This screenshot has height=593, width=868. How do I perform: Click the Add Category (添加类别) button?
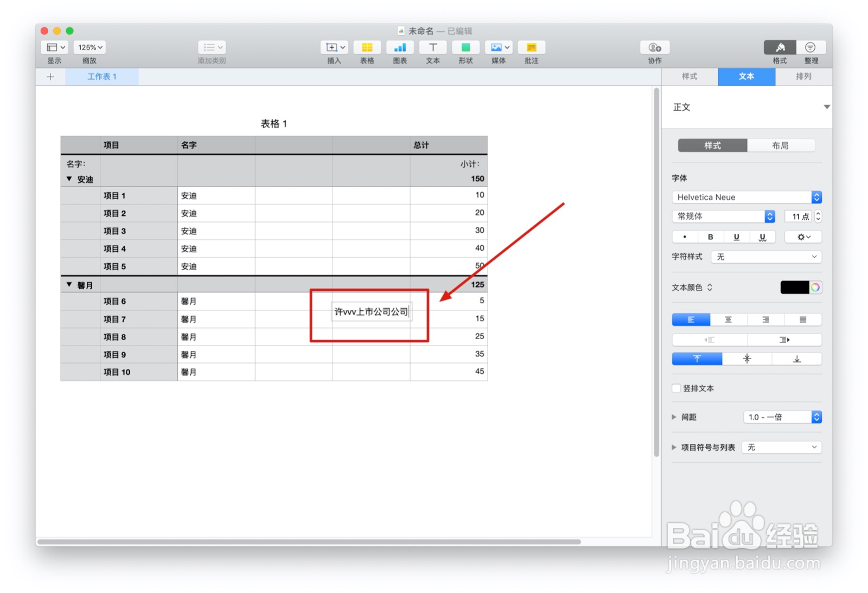click(212, 47)
